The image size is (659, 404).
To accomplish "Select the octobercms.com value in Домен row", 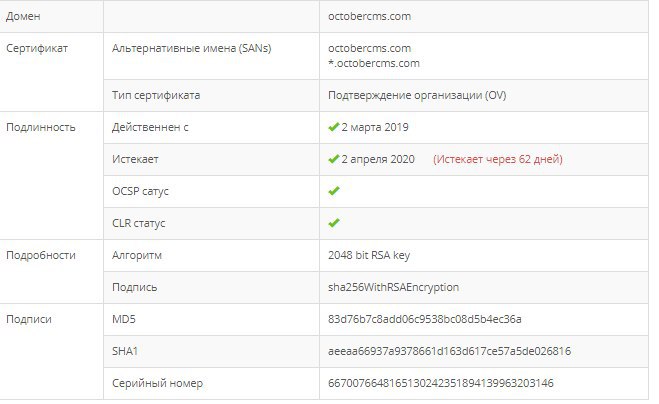I will (x=369, y=16).
